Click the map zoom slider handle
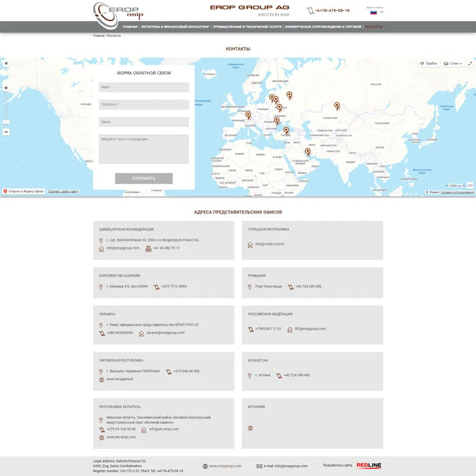The image size is (476, 476). tap(6, 122)
